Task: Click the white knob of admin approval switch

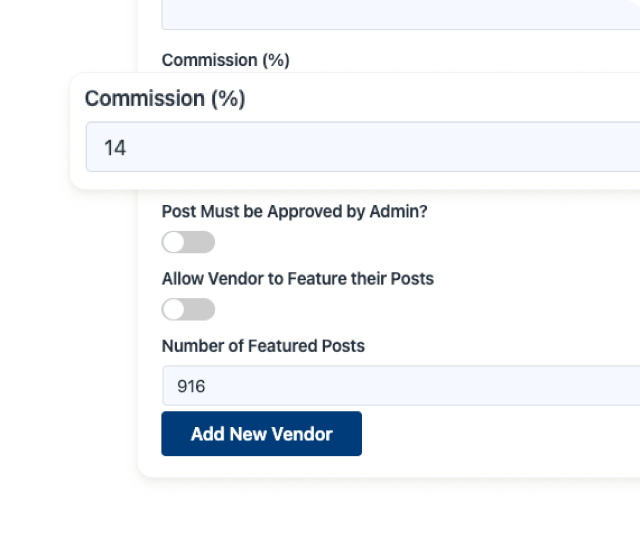Action: tap(175, 242)
